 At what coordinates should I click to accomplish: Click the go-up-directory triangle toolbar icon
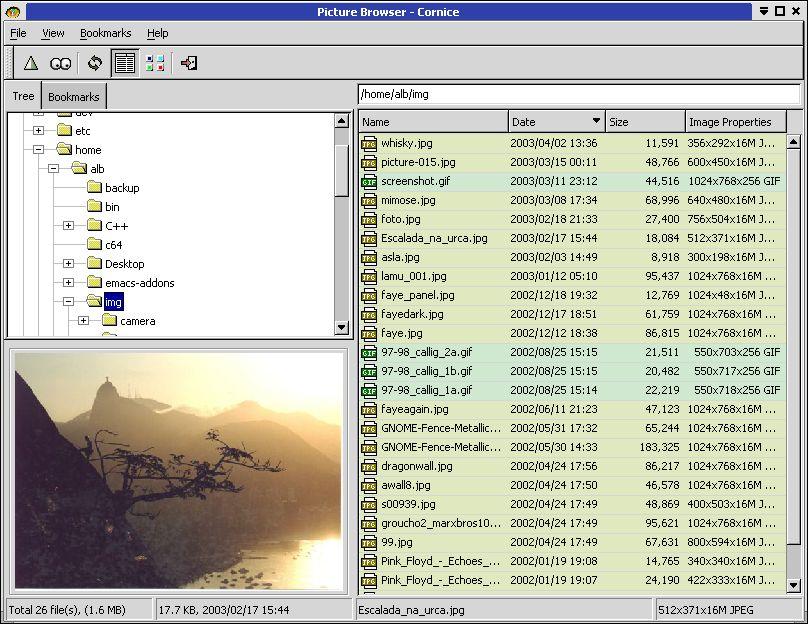pyautogui.click(x=31, y=63)
